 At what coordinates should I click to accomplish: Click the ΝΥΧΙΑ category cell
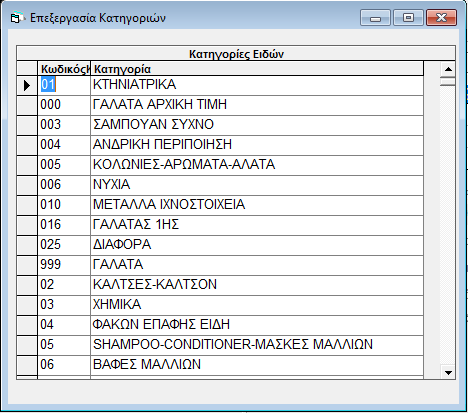257,185
